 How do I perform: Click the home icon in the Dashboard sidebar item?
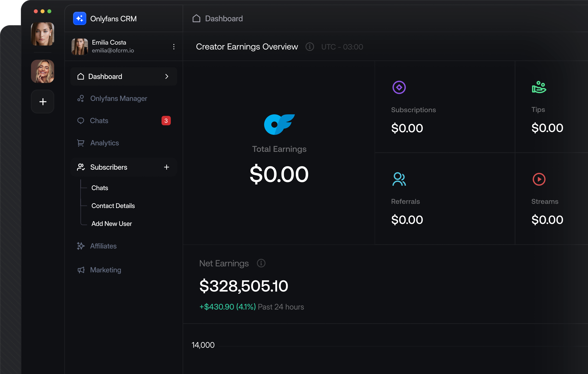[x=81, y=77]
